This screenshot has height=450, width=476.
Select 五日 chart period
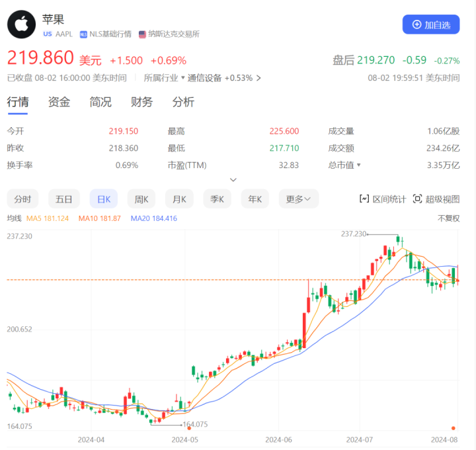coord(64,199)
